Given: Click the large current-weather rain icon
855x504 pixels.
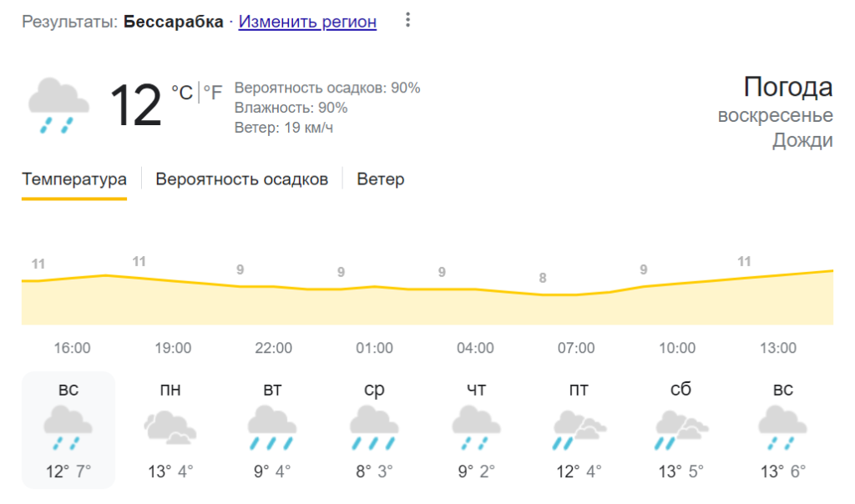Looking at the screenshot, I should pyautogui.click(x=58, y=104).
